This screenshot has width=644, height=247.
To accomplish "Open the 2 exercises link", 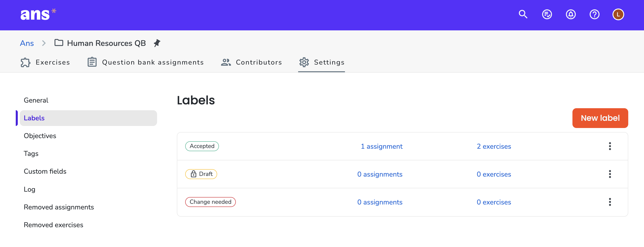I will [494, 146].
